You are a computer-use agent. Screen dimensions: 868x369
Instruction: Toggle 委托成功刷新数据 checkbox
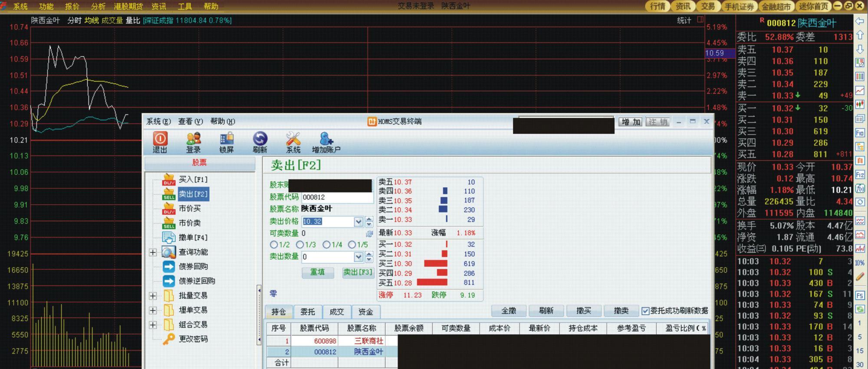pyautogui.click(x=645, y=311)
